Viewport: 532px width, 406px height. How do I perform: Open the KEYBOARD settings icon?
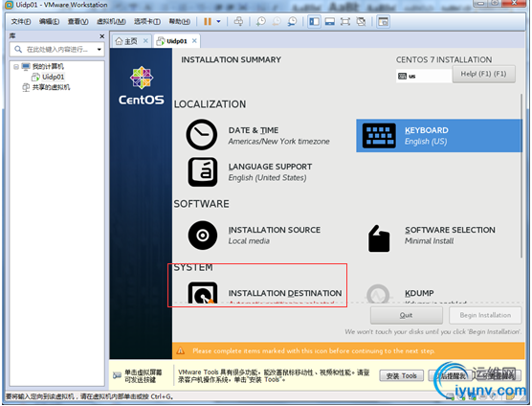click(x=379, y=135)
